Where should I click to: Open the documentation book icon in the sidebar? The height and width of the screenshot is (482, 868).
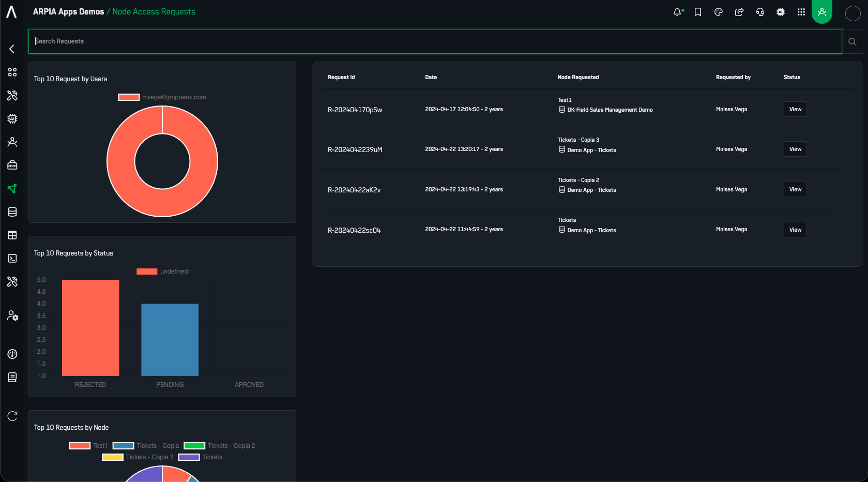click(x=12, y=378)
